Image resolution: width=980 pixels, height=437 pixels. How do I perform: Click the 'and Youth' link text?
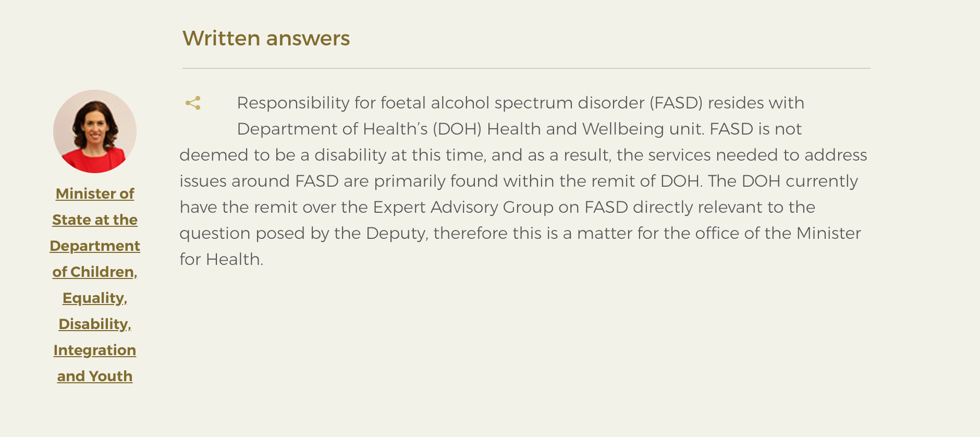(x=95, y=376)
